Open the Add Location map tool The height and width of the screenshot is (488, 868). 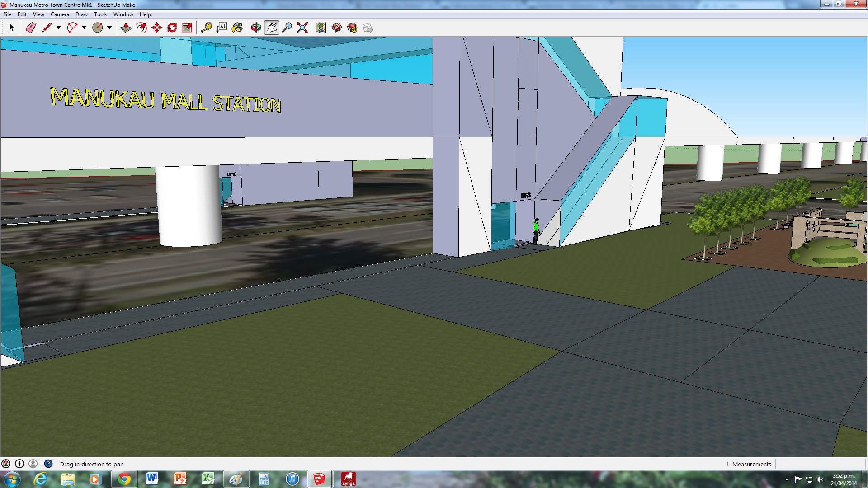(321, 28)
